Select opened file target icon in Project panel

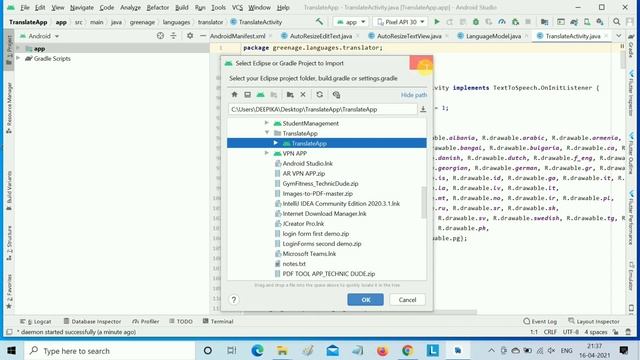[x=160, y=36]
